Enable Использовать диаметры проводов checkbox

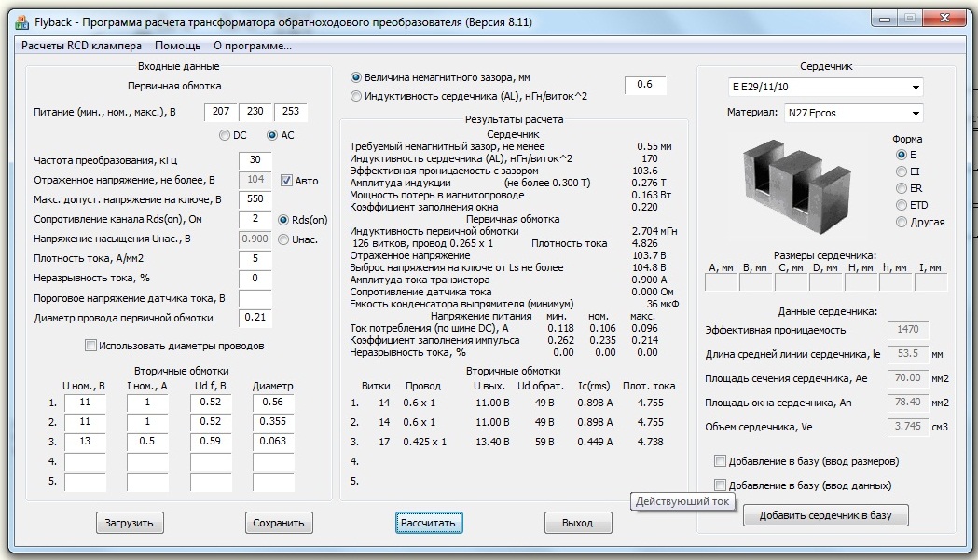tap(91, 346)
